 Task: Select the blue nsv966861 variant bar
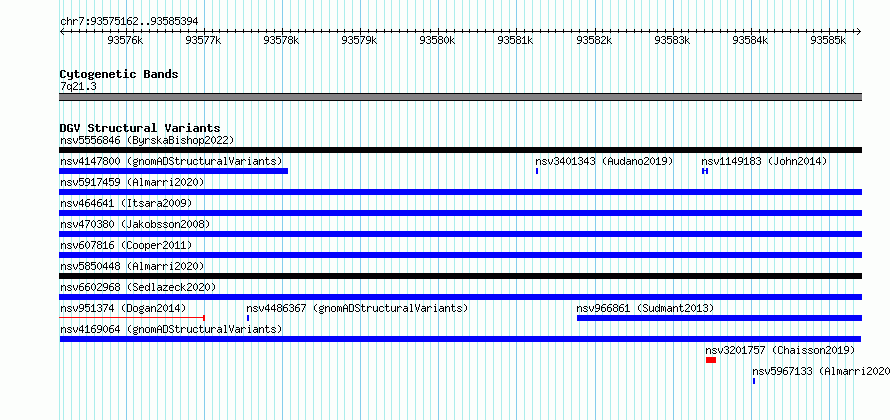719,318
